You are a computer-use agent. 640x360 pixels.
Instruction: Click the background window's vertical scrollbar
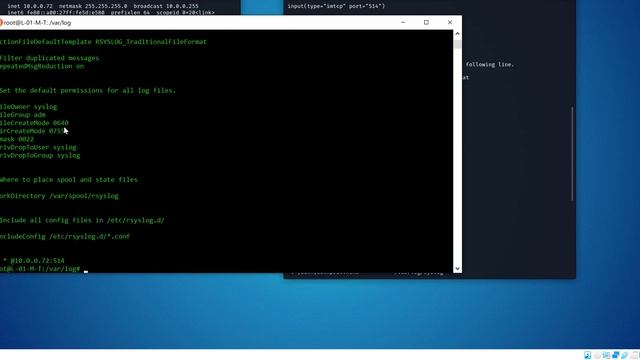click(x=572, y=153)
